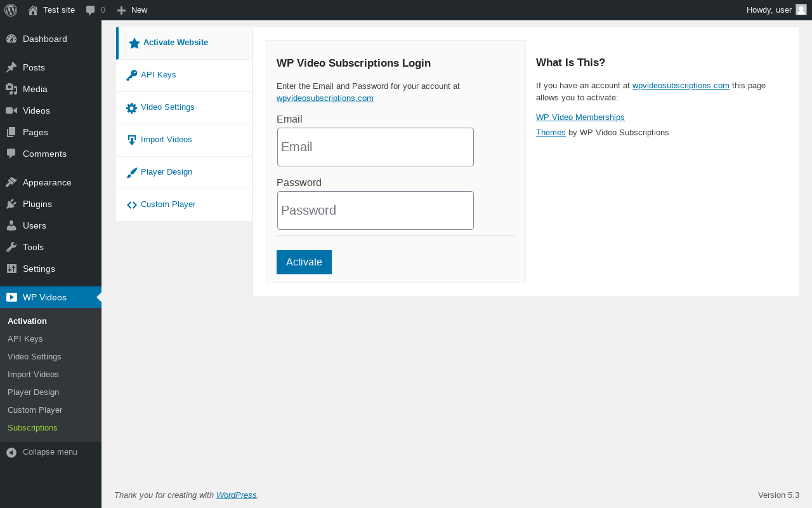Click the Pages icon in sidebar
812x508 pixels.
tap(11, 132)
